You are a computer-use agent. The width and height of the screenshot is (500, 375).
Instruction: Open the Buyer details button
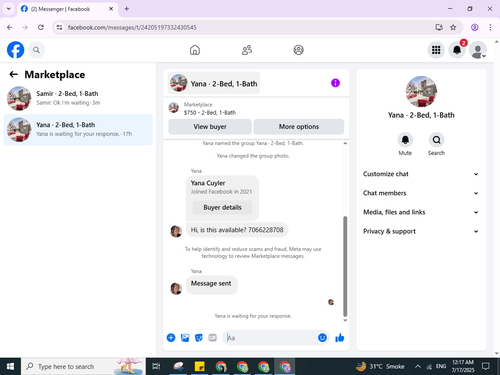tap(222, 207)
